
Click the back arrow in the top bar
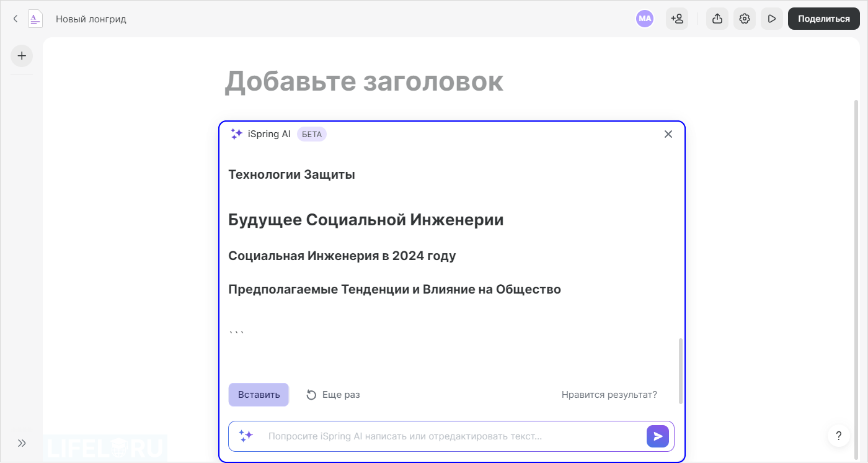tap(15, 19)
